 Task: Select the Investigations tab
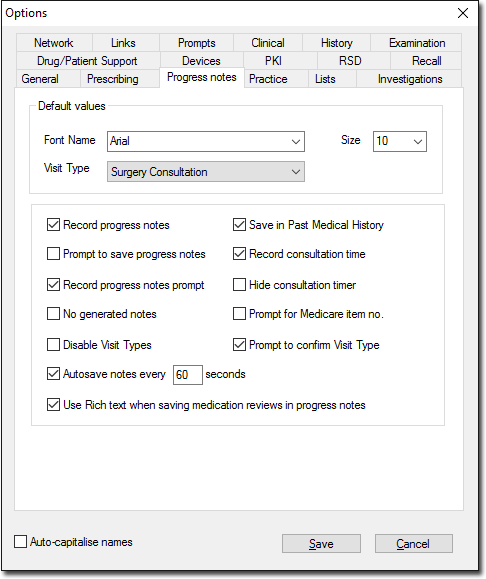(410, 79)
